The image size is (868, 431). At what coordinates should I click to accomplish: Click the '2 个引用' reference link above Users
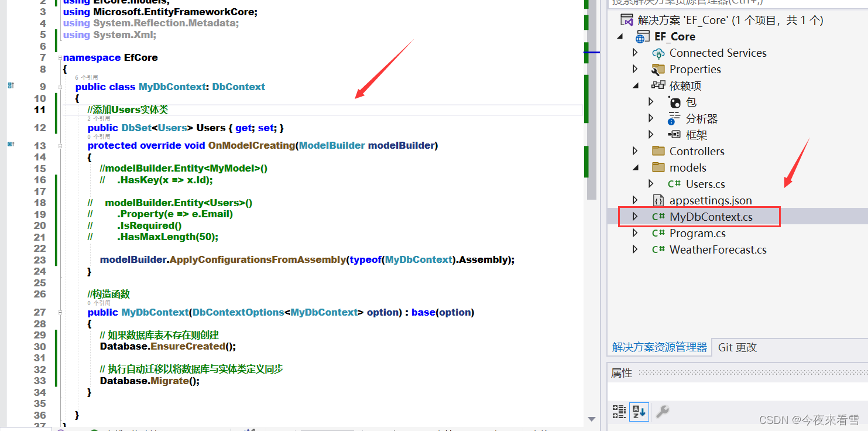[98, 118]
